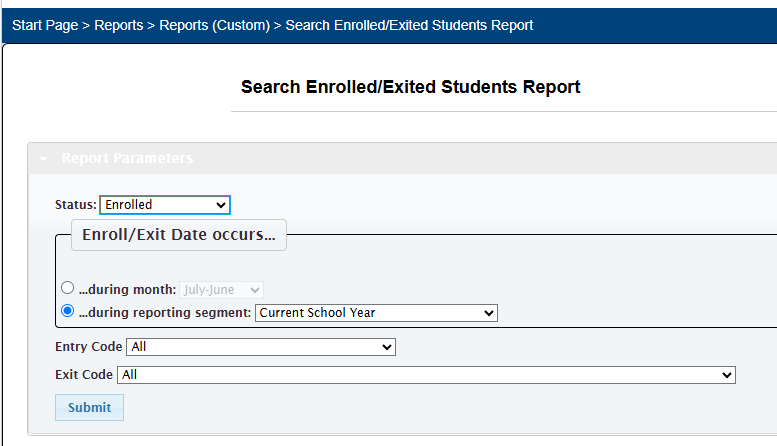
Task: Click the Submit button
Action: click(x=89, y=407)
